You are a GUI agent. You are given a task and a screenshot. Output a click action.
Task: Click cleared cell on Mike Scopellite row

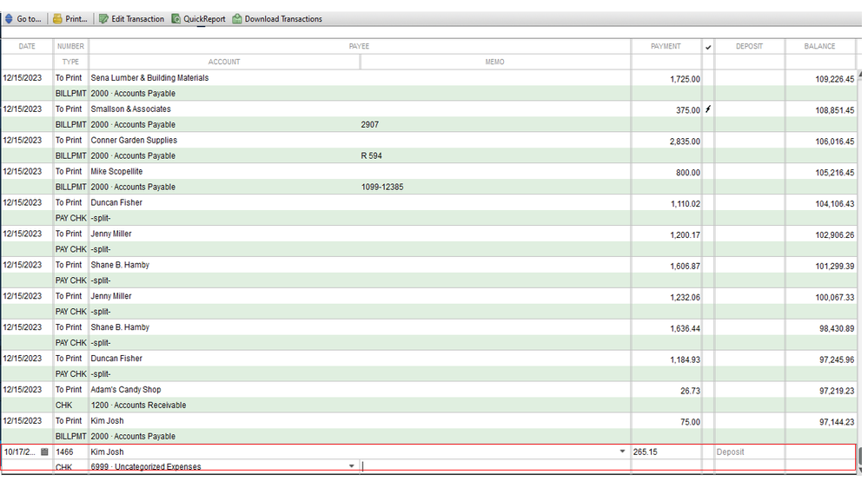point(708,172)
